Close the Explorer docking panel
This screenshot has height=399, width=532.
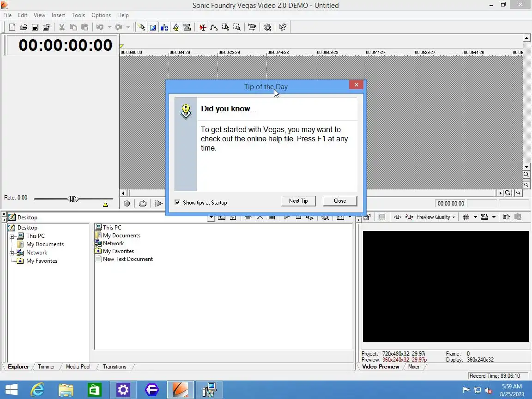(4, 214)
